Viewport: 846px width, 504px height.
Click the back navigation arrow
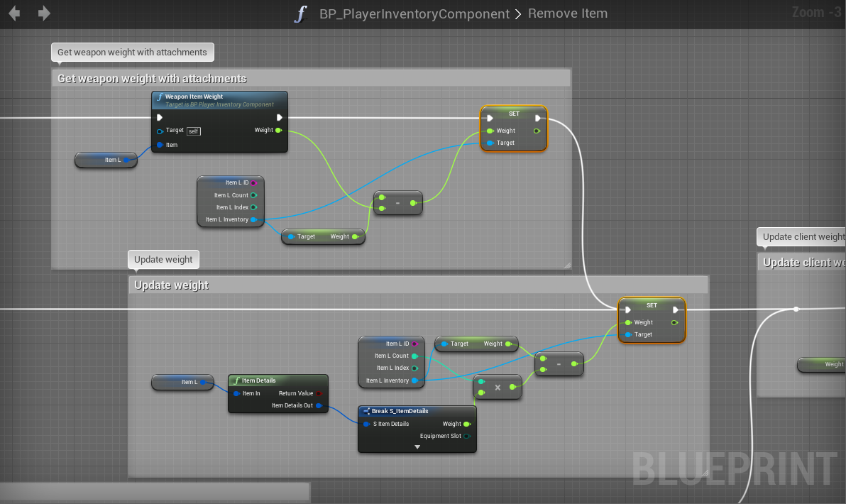[14, 13]
